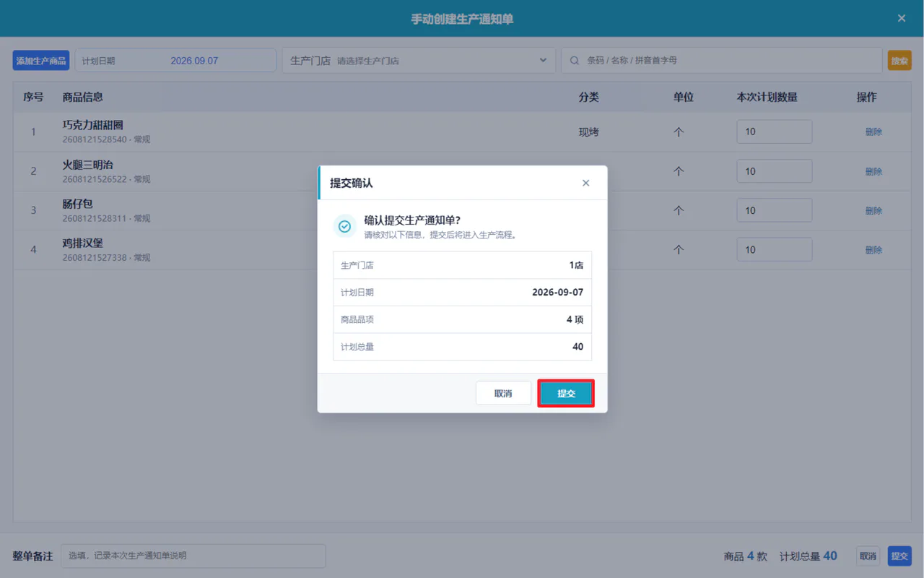This screenshot has height=578, width=924.
Task: Click the 4 项 value in dialog
Action: 575,319
